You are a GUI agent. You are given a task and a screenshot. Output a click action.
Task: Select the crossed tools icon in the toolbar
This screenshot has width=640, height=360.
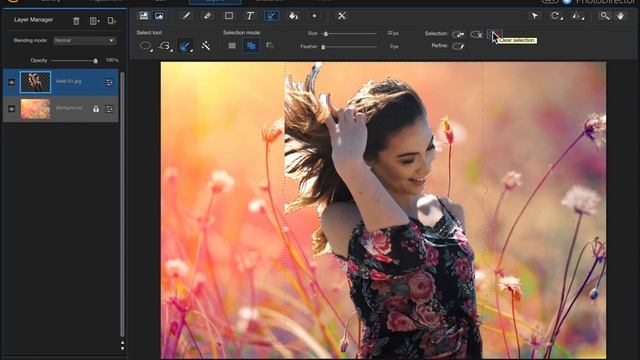point(342,16)
